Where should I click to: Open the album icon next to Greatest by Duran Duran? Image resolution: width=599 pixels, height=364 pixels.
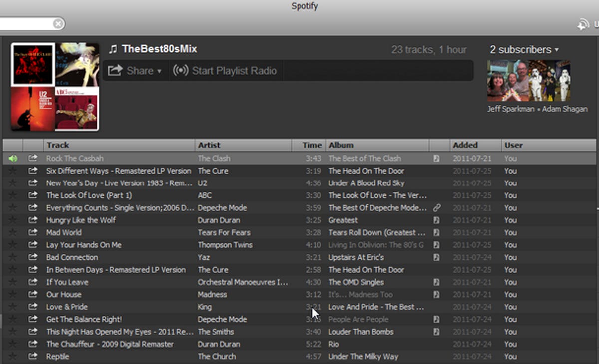click(437, 220)
